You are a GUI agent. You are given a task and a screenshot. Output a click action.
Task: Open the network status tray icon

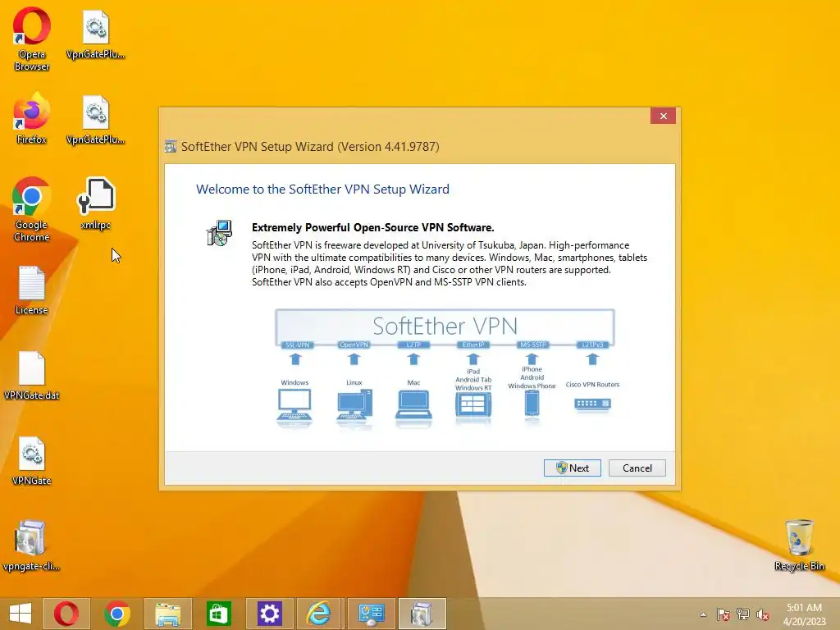pos(742,614)
